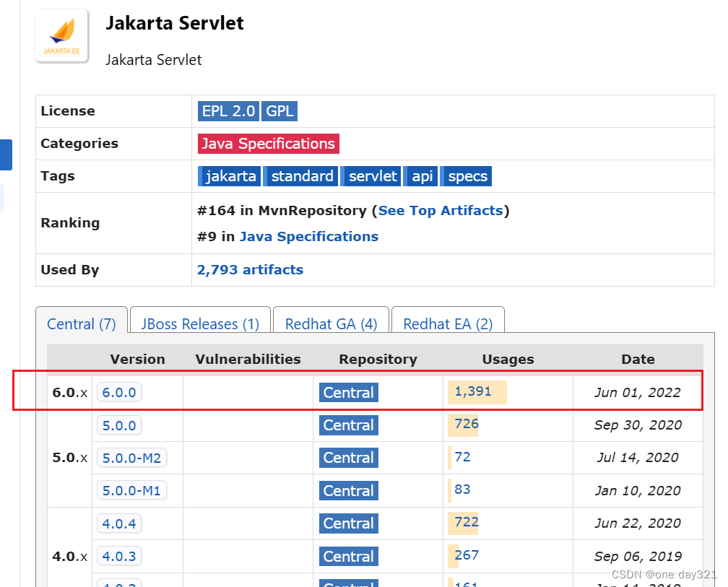Click the Jul 14, 2020 date cell
Viewport: 728px width, 587px height.
[x=638, y=458]
